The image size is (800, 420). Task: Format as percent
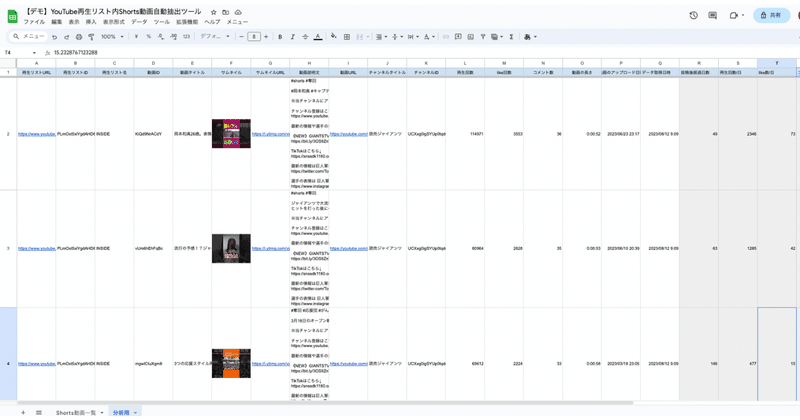[x=148, y=37]
